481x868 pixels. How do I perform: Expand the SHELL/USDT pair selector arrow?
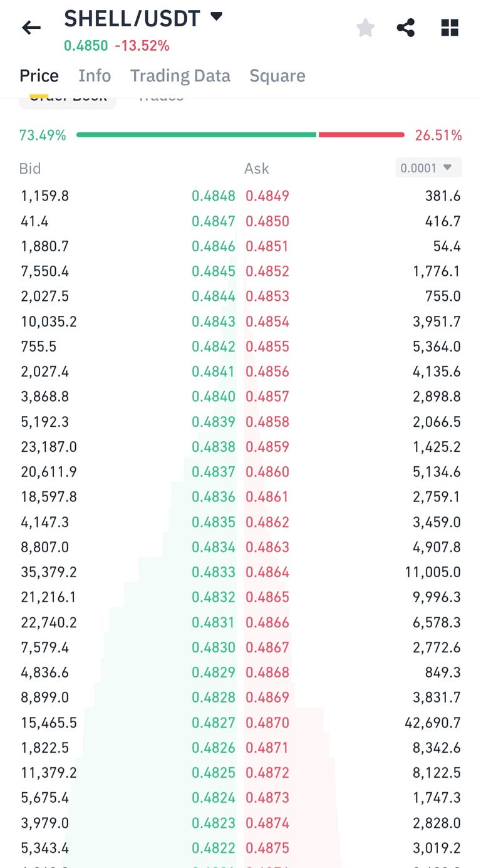tap(216, 17)
